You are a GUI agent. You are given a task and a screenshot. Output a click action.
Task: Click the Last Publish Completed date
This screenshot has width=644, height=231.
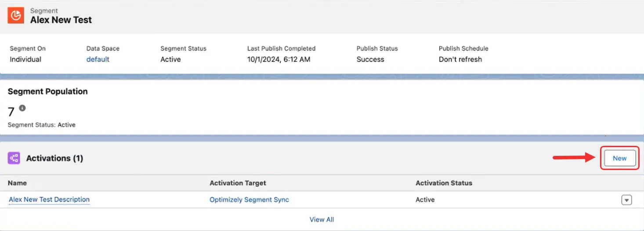[x=279, y=59]
